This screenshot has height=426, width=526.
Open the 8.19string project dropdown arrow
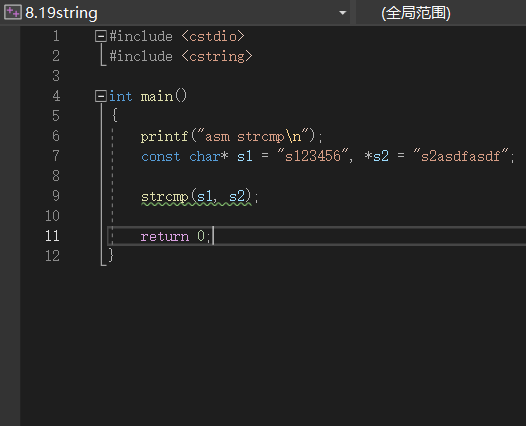[343, 13]
